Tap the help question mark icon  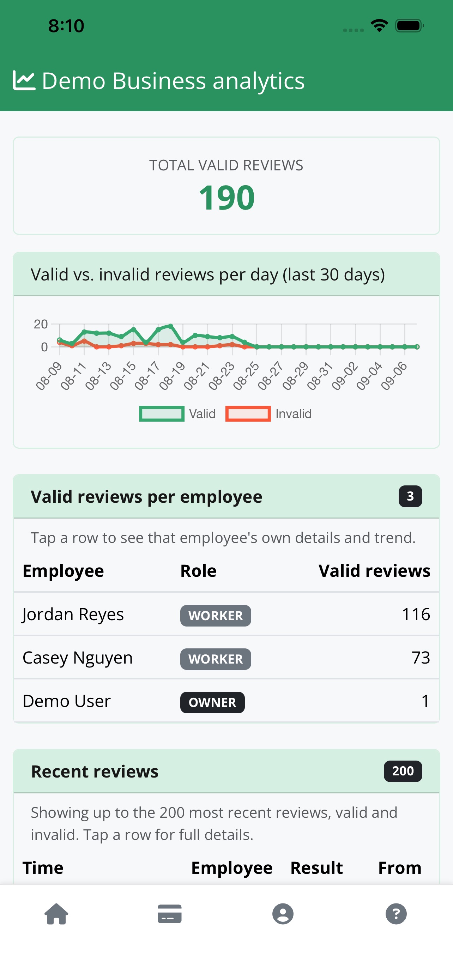pyautogui.click(x=396, y=914)
